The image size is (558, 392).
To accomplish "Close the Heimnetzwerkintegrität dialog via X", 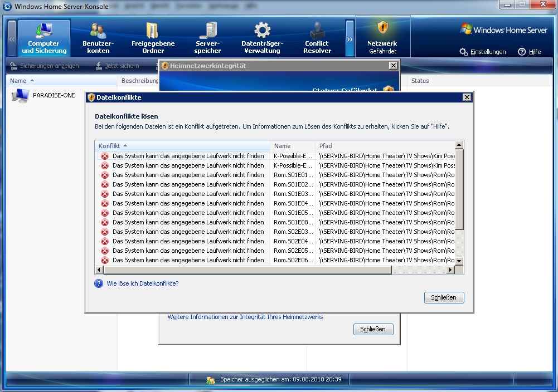I will [393, 65].
